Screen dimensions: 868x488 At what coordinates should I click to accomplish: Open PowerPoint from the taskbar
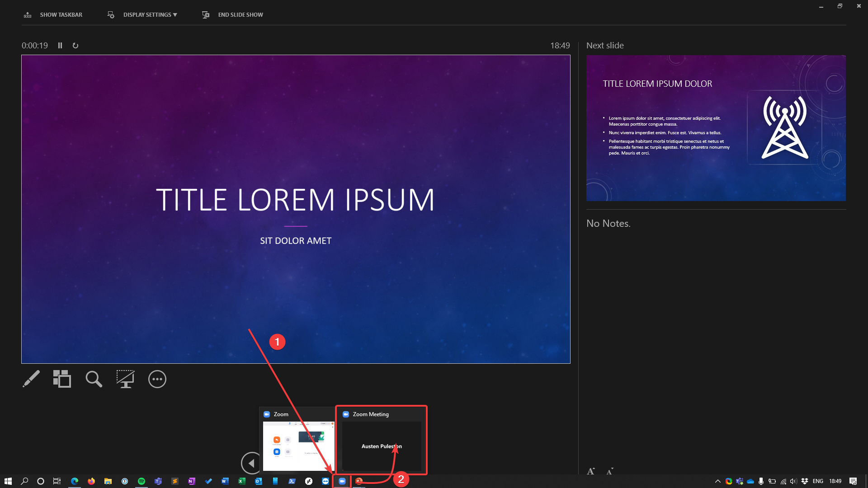click(359, 481)
